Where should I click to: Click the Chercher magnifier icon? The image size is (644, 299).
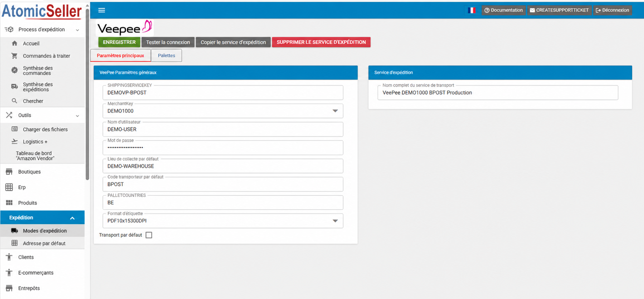click(x=14, y=101)
